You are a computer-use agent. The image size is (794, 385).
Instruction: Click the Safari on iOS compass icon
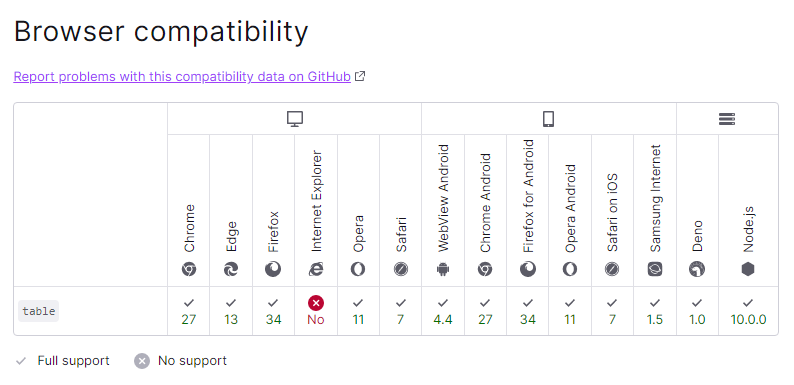(612, 269)
